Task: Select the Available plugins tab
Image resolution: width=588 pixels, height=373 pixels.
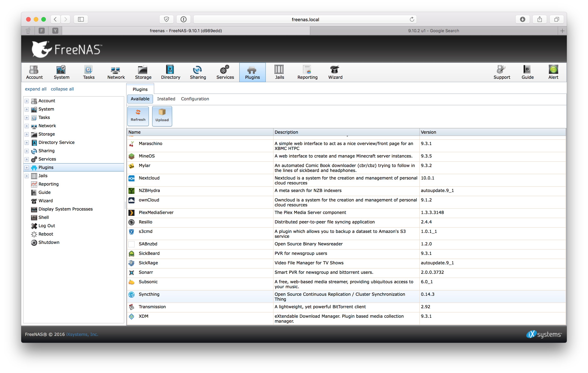Action: pos(140,99)
